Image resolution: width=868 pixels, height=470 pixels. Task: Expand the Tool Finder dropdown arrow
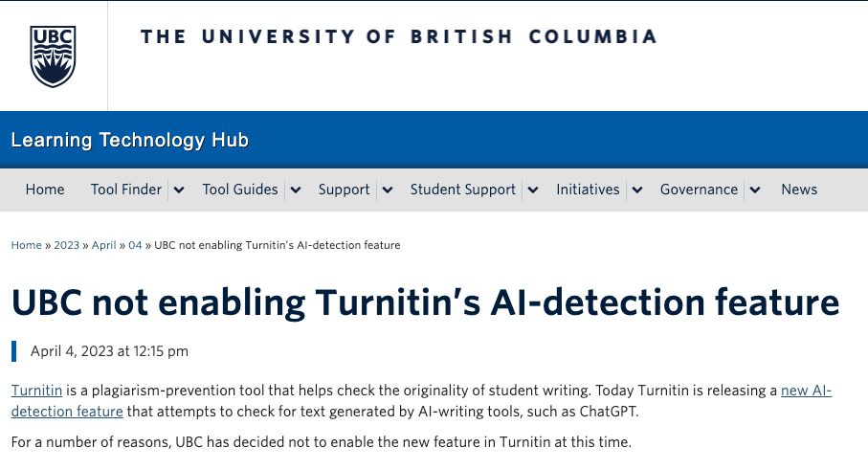point(179,190)
